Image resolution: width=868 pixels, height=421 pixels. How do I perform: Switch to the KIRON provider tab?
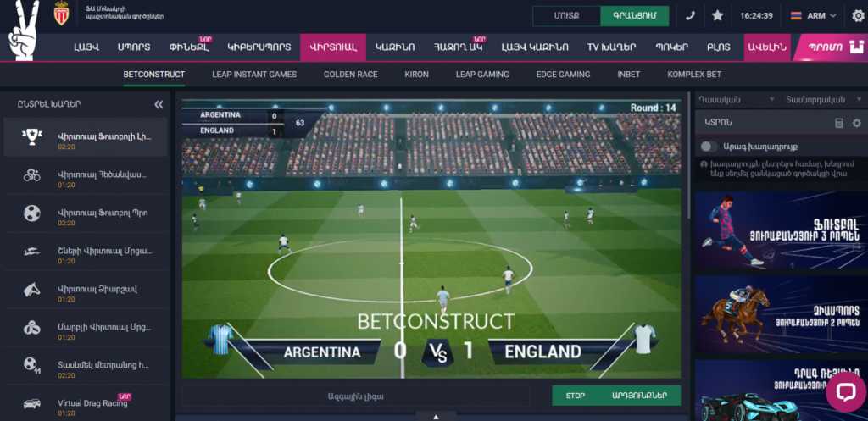[416, 75]
